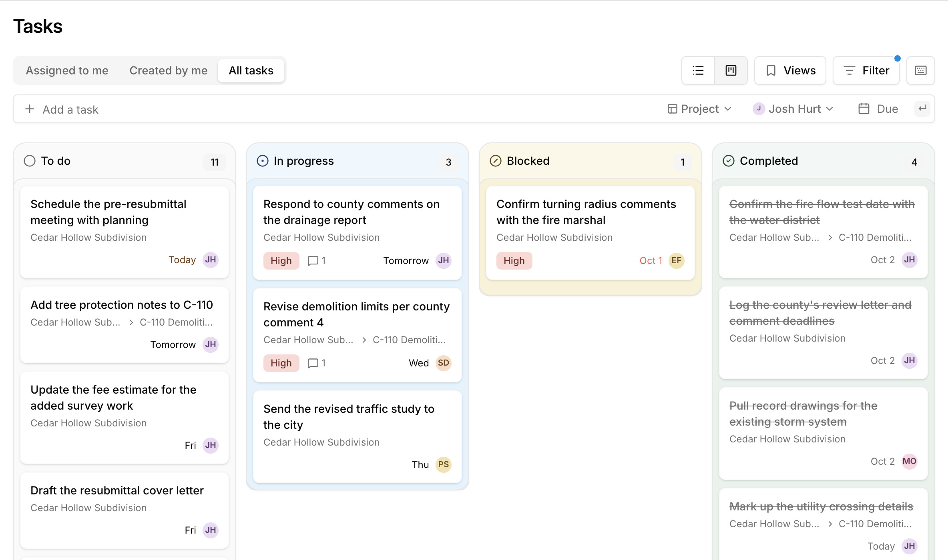Screen dimensions: 948x560
Task: Open Schedule the pre-resubmittal meeting task
Action: 125,232
